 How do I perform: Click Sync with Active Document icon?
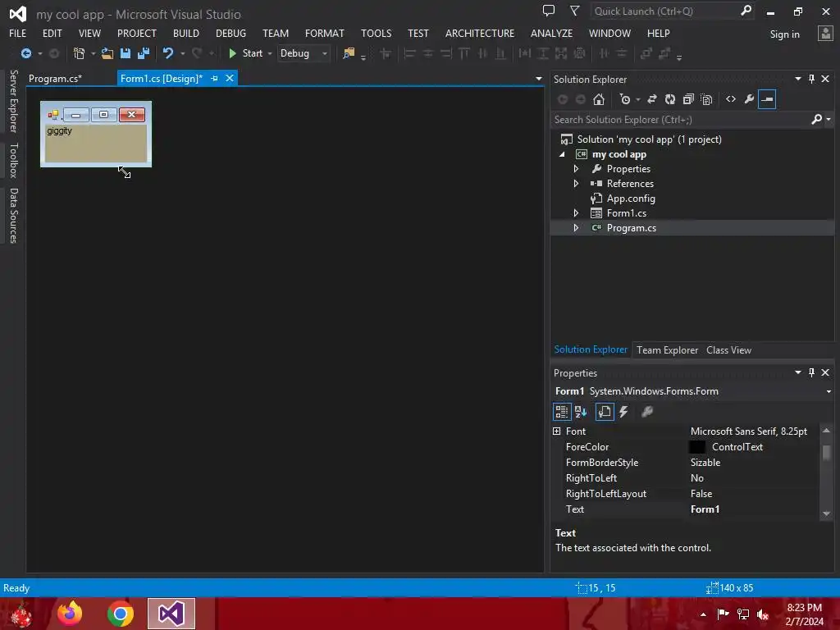tap(652, 99)
